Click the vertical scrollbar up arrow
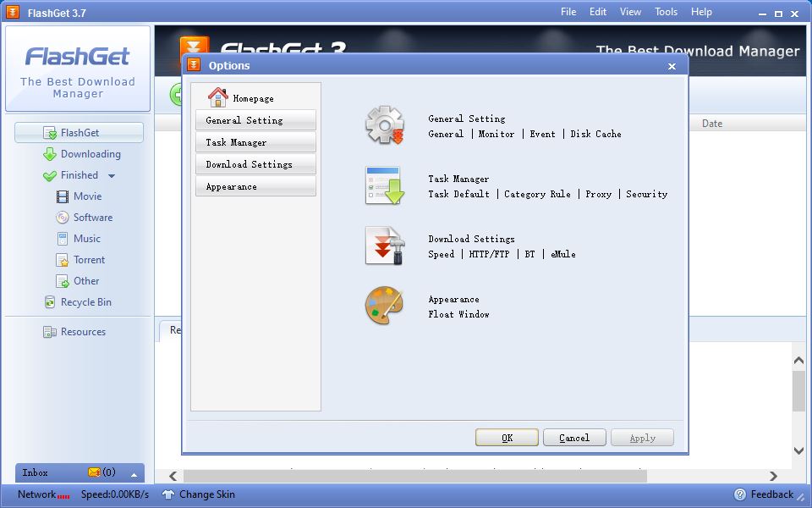The image size is (812, 508). (799, 361)
